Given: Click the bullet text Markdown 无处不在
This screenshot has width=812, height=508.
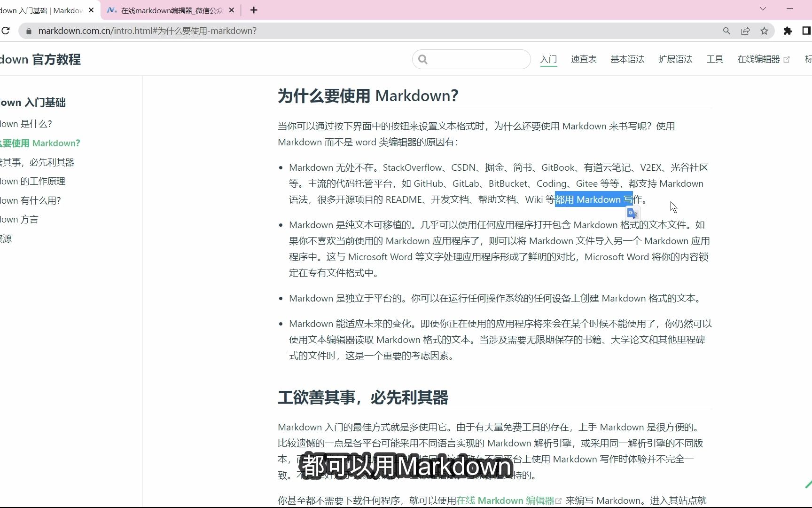Looking at the screenshot, I should [331, 168].
